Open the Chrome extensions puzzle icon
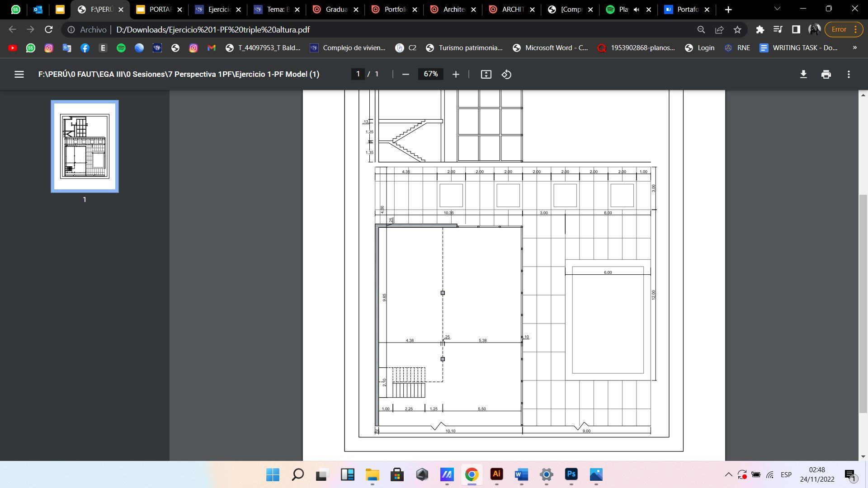Image resolution: width=868 pixels, height=488 pixels. [x=760, y=30]
